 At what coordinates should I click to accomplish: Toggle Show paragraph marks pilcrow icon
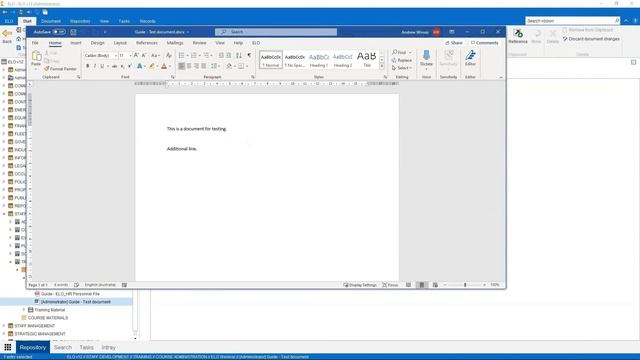click(249, 55)
